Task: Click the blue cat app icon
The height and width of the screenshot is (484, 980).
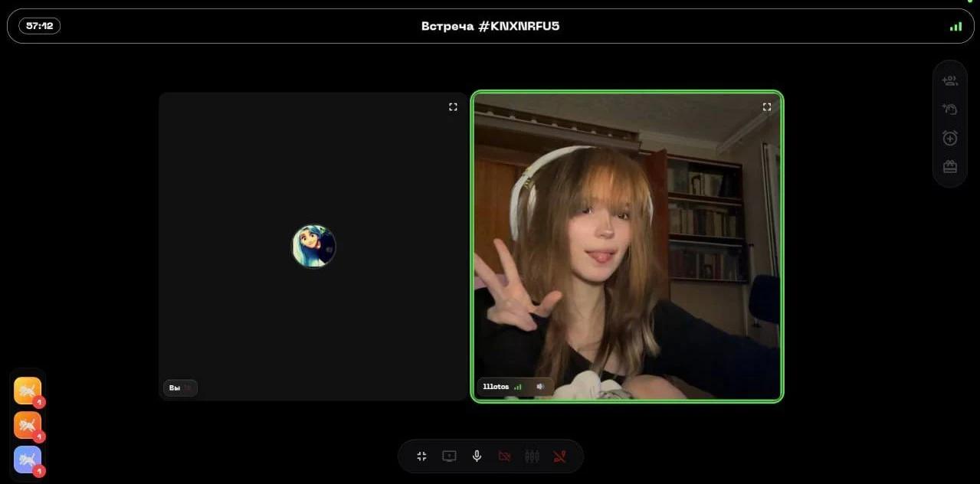Action: coord(28,459)
